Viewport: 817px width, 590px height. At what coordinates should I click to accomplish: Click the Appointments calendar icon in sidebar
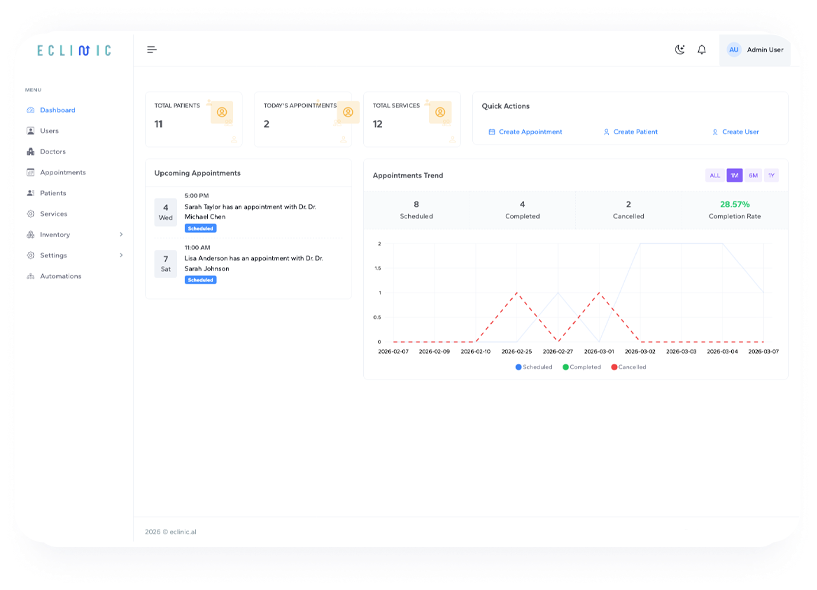pos(31,173)
